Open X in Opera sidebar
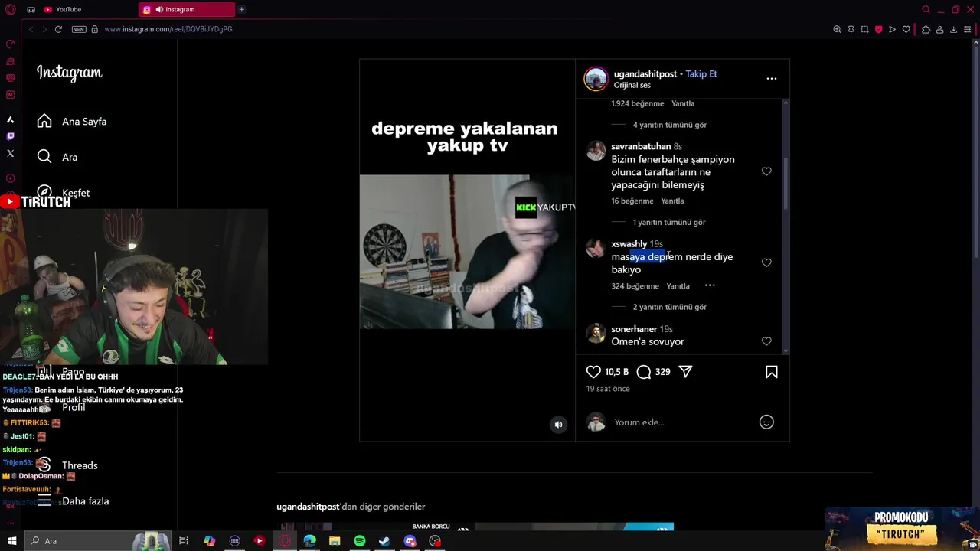The height and width of the screenshot is (551, 980). click(x=11, y=153)
